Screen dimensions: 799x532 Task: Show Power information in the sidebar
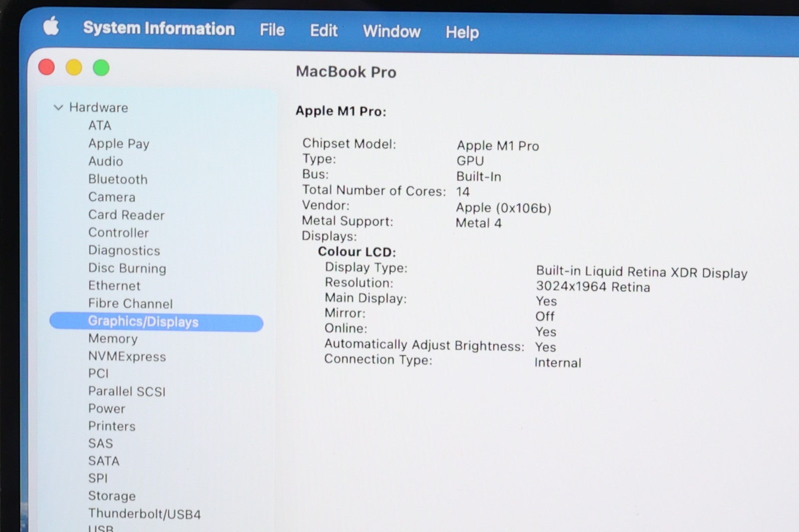(107, 409)
